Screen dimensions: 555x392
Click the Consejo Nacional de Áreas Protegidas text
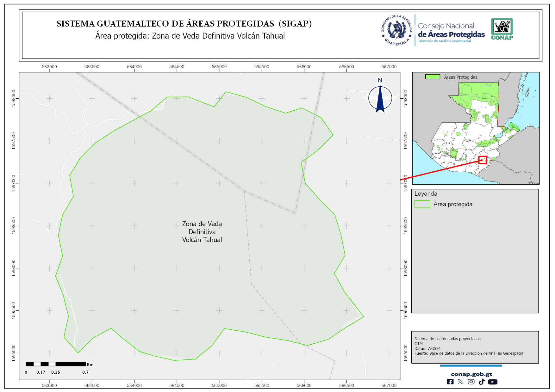[x=451, y=30]
